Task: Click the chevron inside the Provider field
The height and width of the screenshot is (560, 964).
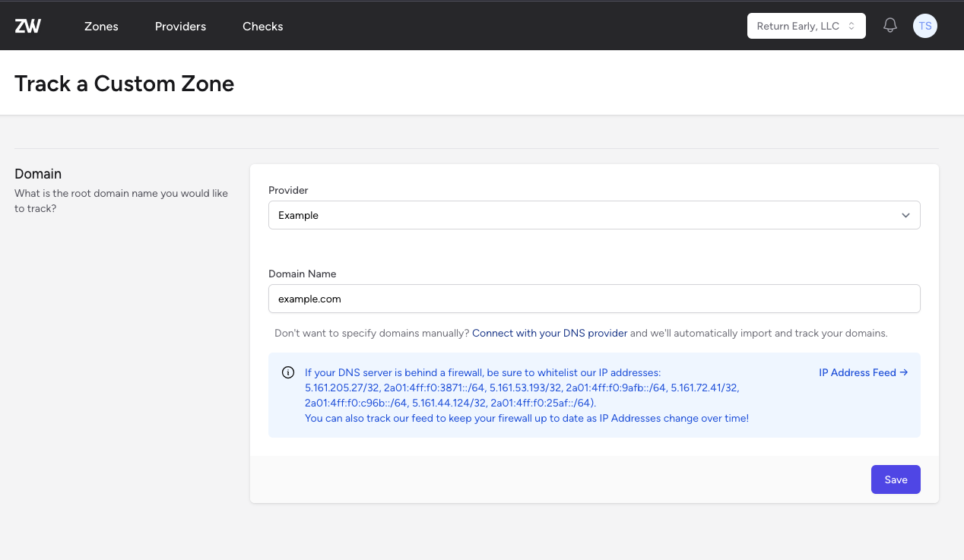Action: 905,215
